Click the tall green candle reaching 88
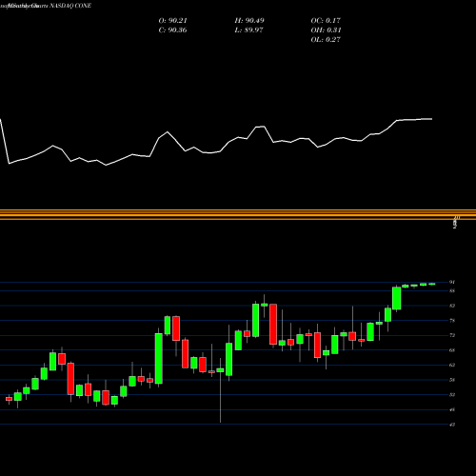This screenshot has height=476, width=476. [397, 298]
